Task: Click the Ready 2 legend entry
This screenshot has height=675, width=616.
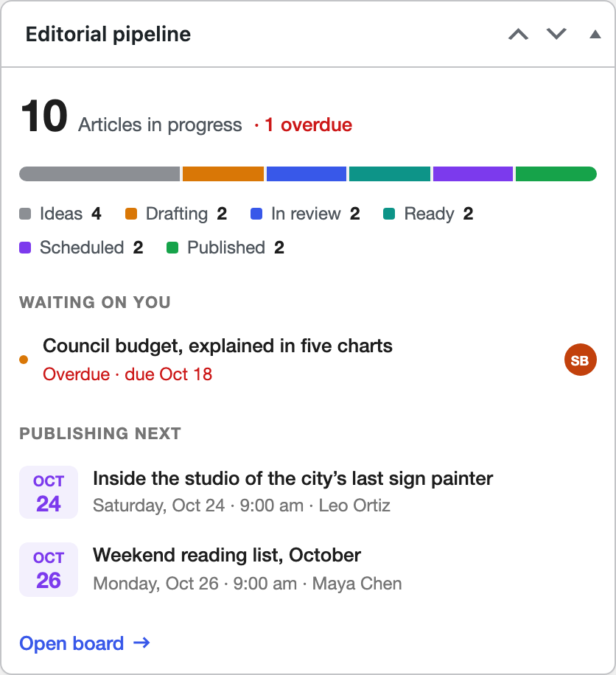Action: pos(428,214)
